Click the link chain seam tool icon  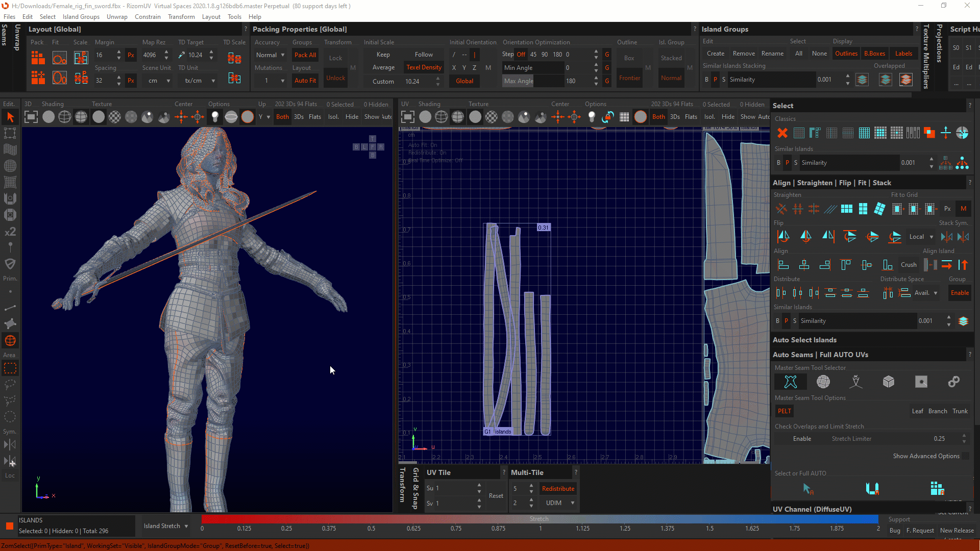tap(954, 382)
